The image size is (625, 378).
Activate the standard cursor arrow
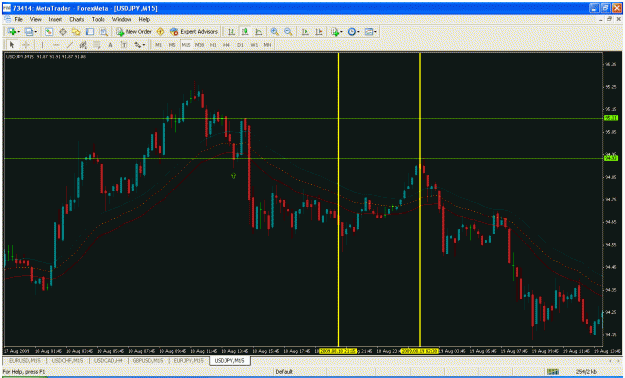(x=12, y=45)
